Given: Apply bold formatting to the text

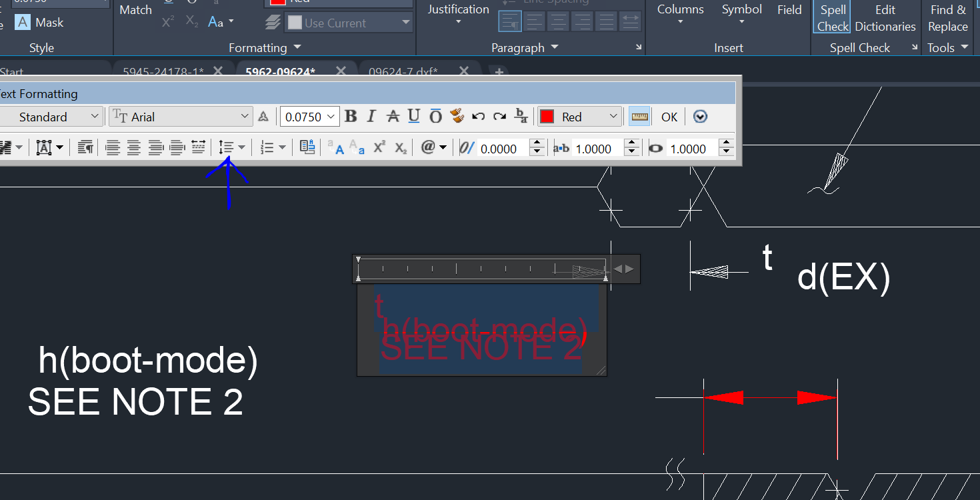Looking at the screenshot, I should point(351,116).
